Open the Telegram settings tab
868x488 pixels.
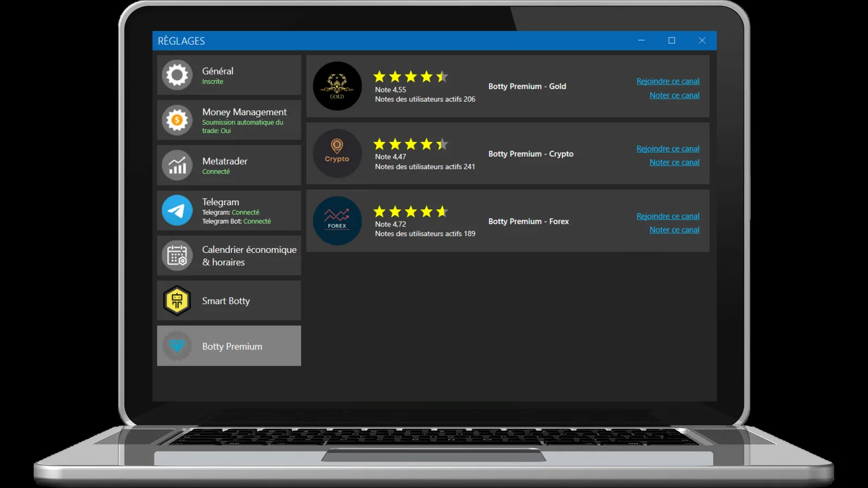pyautogui.click(x=229, y=210)
